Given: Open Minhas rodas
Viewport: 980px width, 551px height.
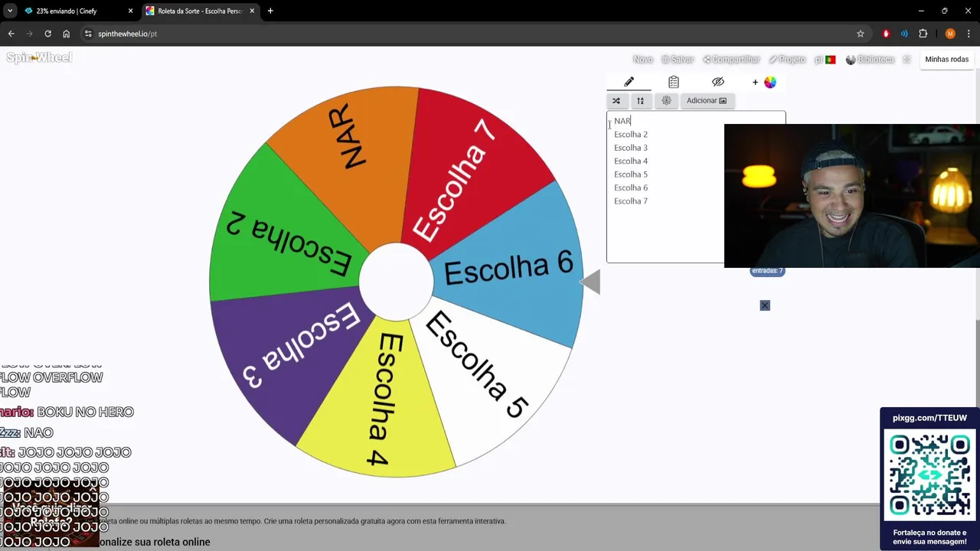Looking at the screenshot, I should (x=946, y=59).
